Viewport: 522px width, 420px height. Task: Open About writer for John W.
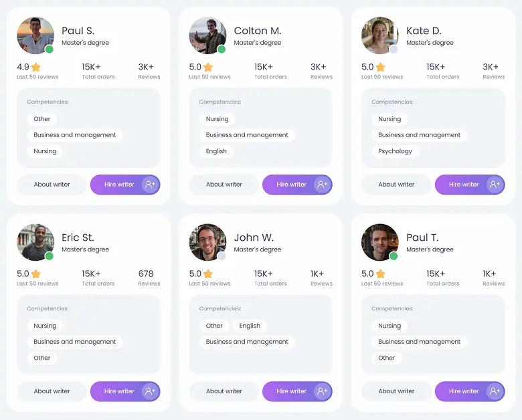pos(224,391)
